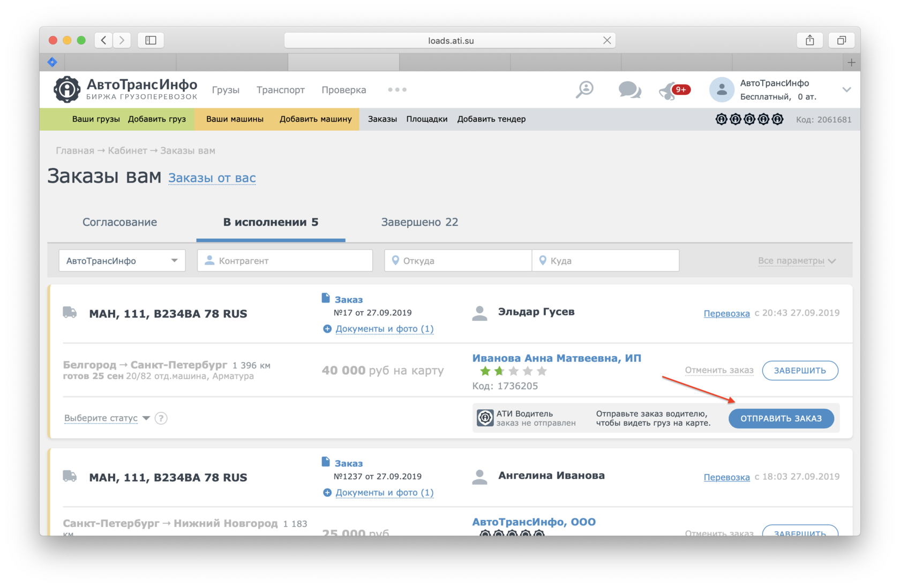
Task: Click the document icon beside Заказ №17
Action: [x=326, y=298]
